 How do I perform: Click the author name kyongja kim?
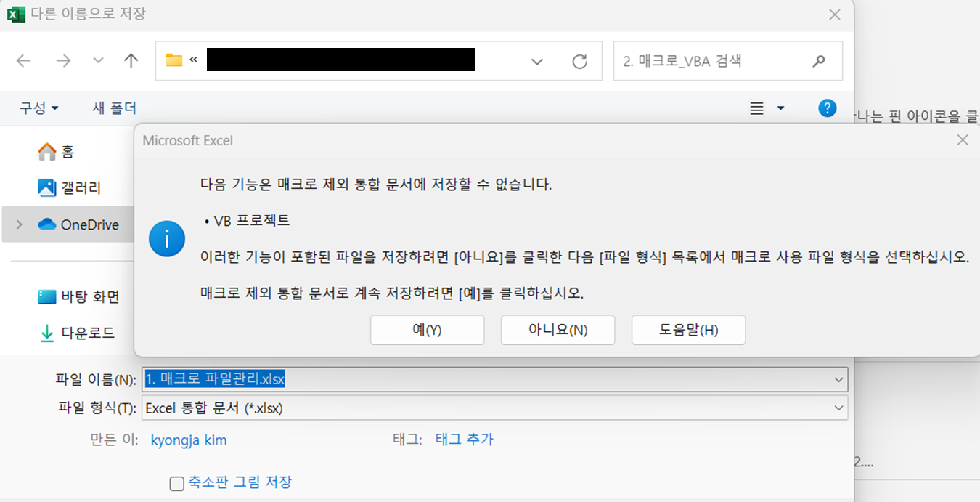click(x=189, y=440)
